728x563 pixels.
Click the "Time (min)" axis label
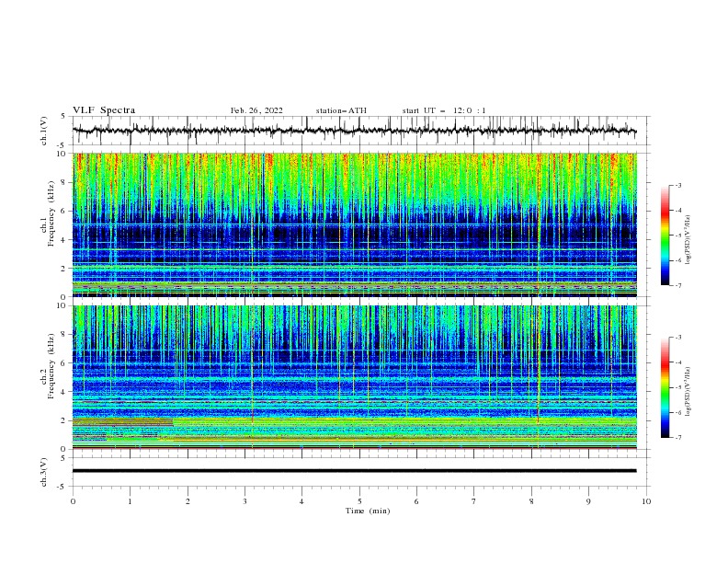[x=368, y=511]
